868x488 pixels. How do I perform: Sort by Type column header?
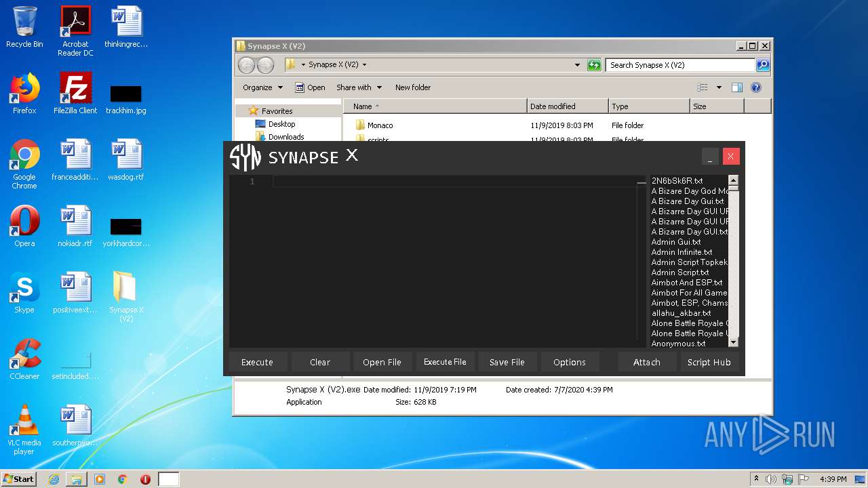coord(649,106)
